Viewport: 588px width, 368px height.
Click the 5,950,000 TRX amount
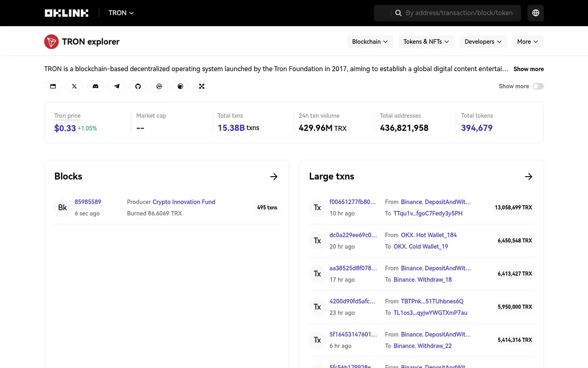(x=515, y=307)
